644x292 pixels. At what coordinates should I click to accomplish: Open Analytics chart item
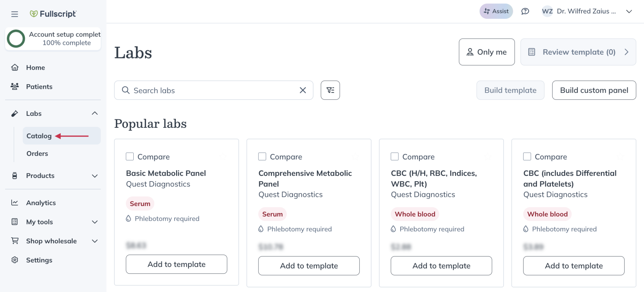pyautogui.click(x=41, y=203)
